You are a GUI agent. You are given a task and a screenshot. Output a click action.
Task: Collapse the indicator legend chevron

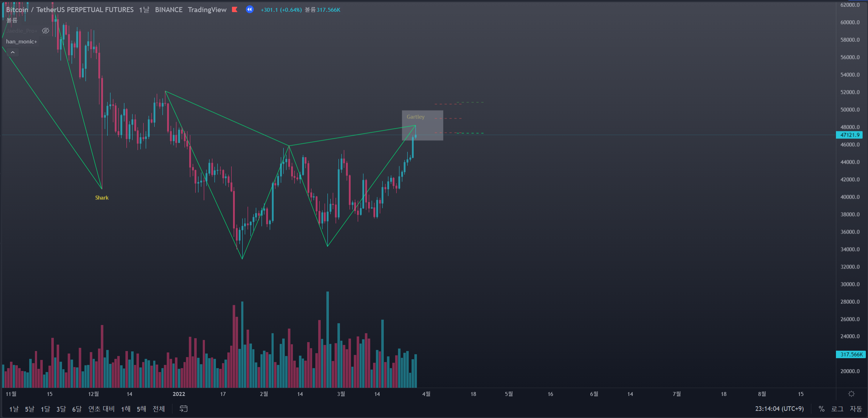pyautogui.click(x=13, y=52)
